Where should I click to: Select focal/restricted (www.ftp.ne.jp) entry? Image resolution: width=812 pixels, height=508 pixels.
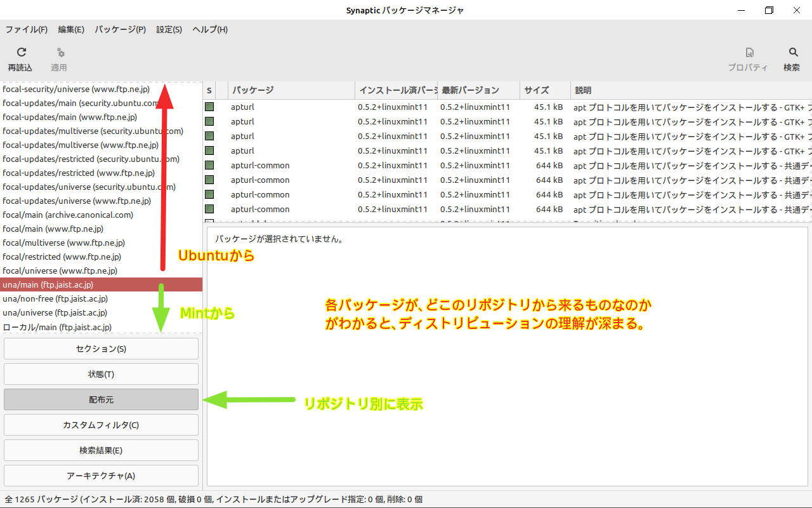(x=101, y=257)
